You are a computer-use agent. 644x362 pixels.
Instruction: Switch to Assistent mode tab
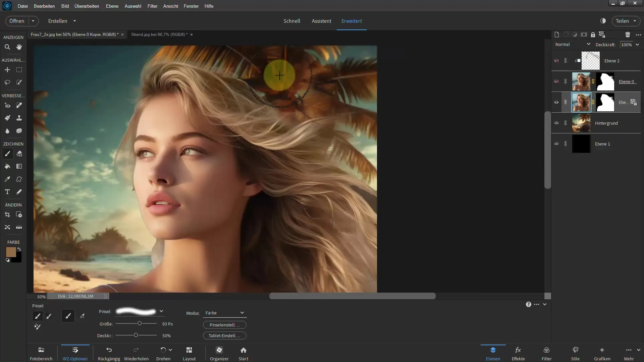[321, 21]
